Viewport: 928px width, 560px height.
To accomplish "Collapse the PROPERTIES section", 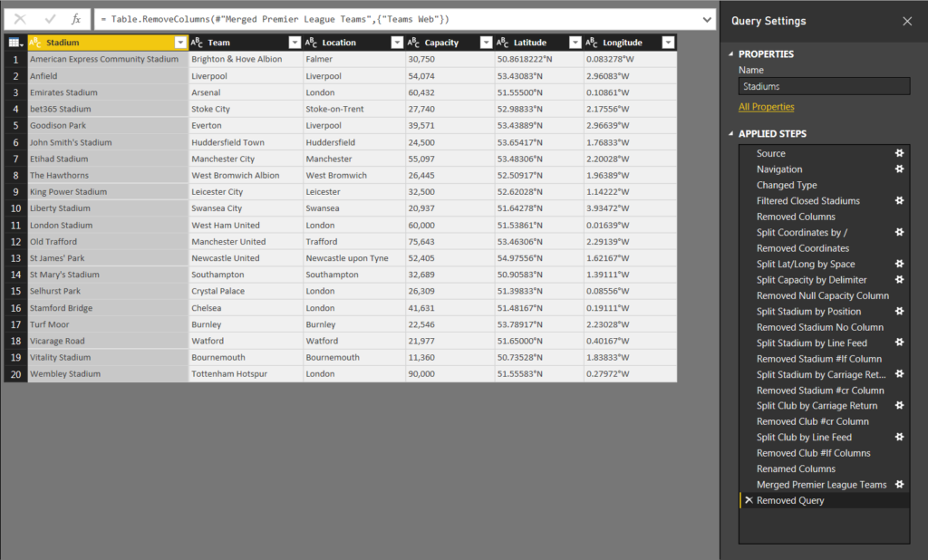I will (x=731, y=53).
